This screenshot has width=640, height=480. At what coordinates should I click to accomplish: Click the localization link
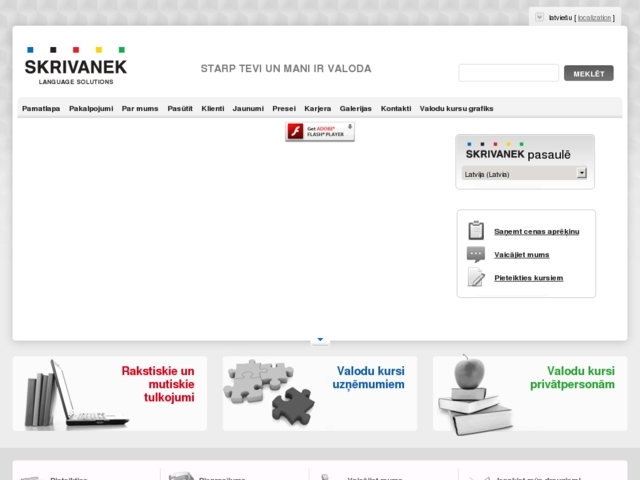(x=593, y=18)
